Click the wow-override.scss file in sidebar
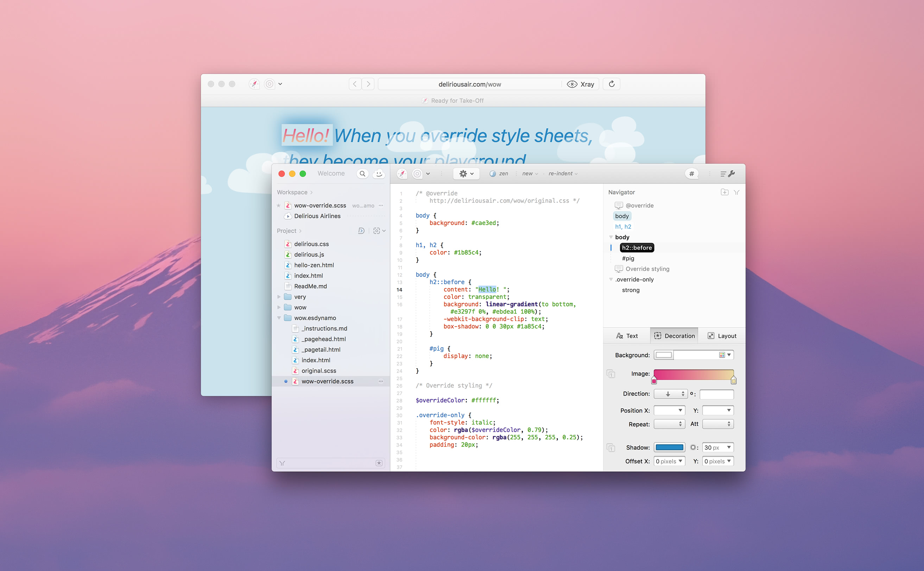Image resolution: width=924 pixels, height=571 pixels. click(x=327, y=381)
